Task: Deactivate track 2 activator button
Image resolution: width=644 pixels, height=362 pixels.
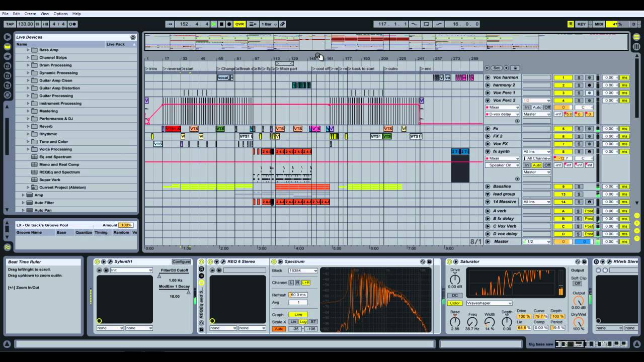Action: [563, 85]
